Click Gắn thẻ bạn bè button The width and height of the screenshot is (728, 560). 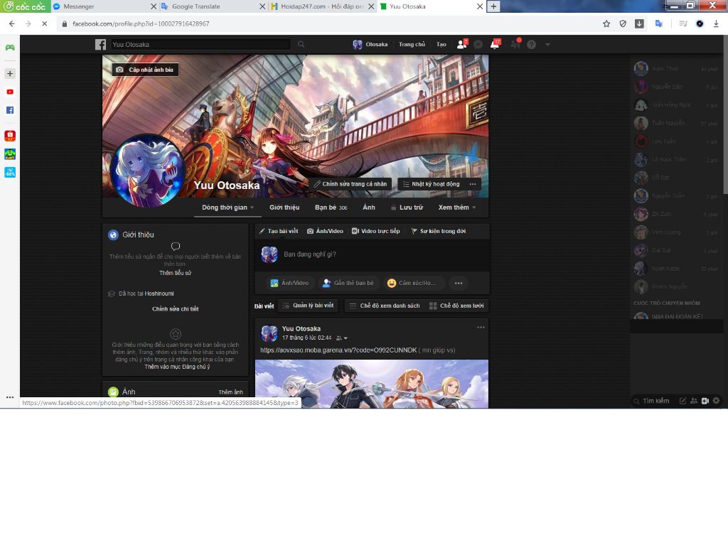click(348, 283)
